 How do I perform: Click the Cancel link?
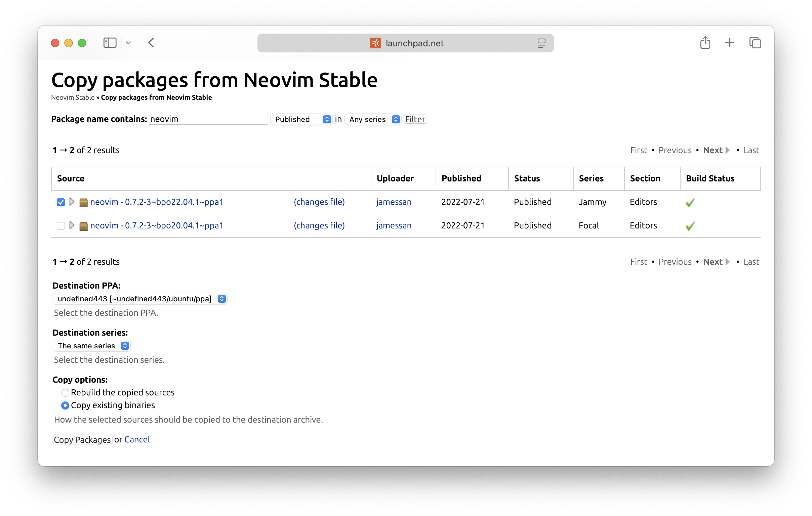pos(137,439)
